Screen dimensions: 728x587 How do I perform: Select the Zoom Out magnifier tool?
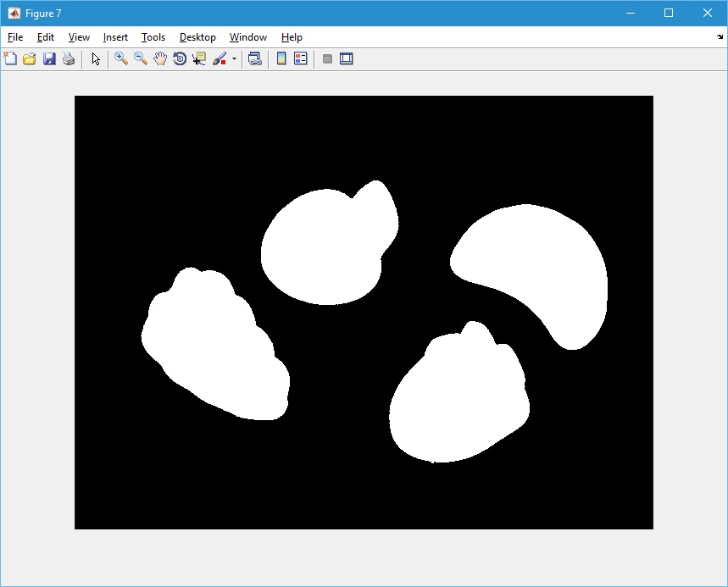[141, 59]
